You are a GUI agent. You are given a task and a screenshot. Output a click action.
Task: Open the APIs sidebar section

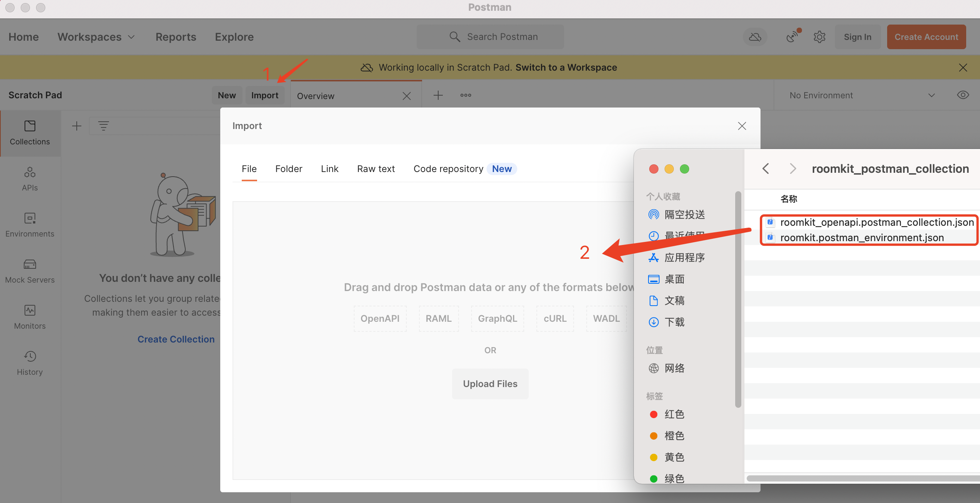[x=30, y=179]
